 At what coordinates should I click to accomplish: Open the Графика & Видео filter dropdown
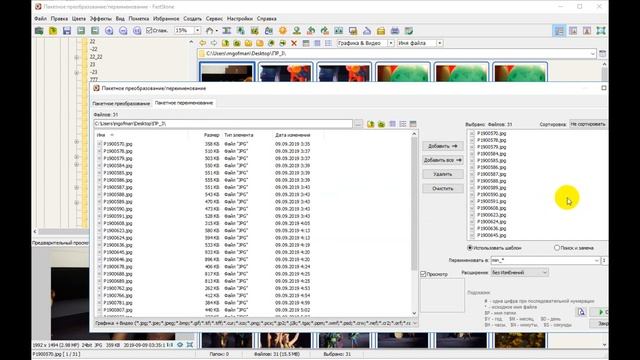coord(391,43)
